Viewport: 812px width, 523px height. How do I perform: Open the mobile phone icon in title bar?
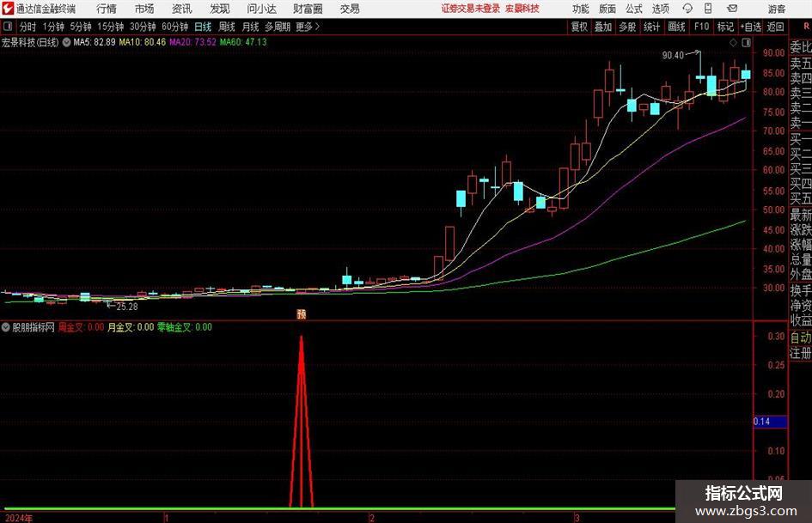coord(708,9)
